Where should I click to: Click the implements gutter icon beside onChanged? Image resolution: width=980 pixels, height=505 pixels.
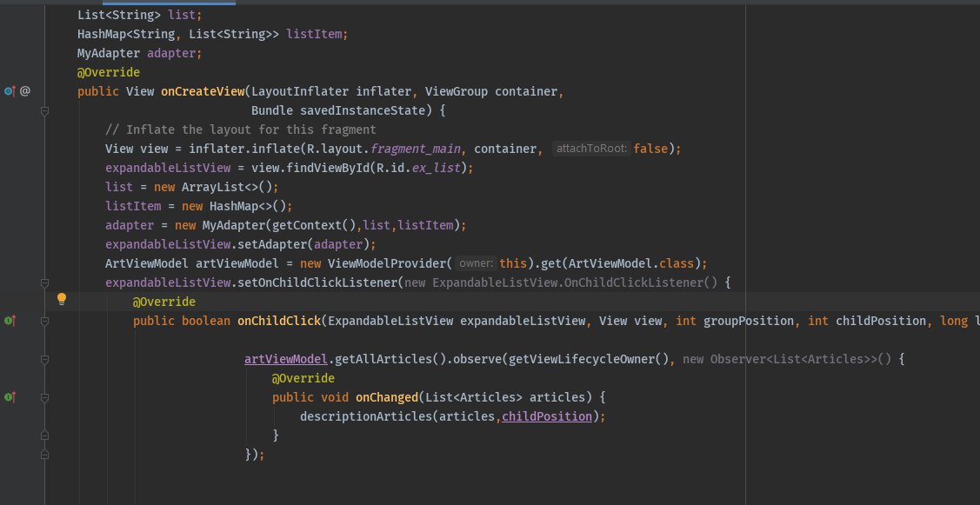[10, 397]
